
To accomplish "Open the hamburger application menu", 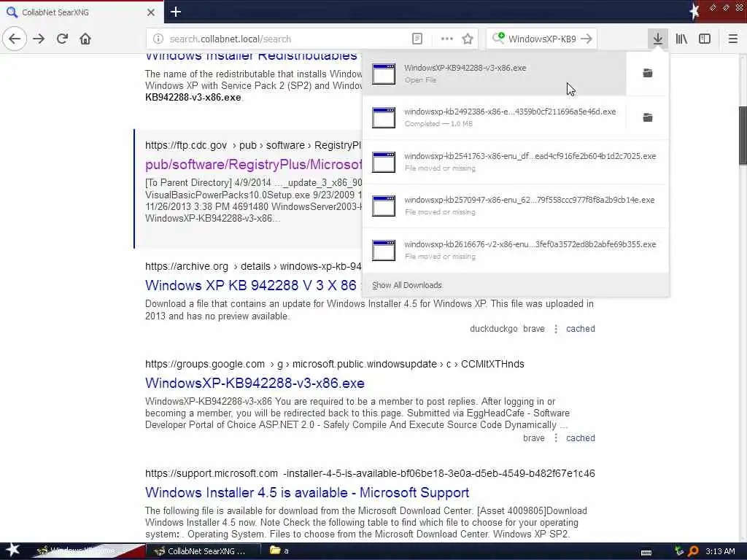I will (732, 39).
